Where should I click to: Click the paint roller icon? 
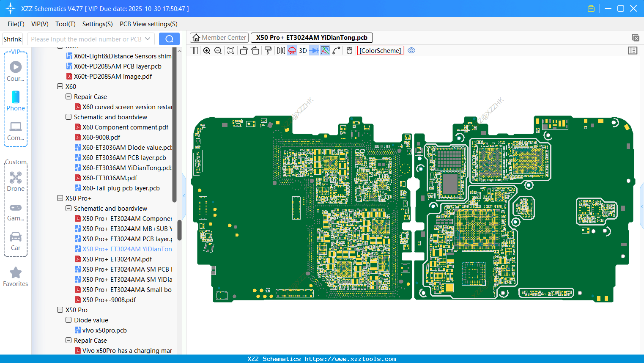tap(268, 51)
